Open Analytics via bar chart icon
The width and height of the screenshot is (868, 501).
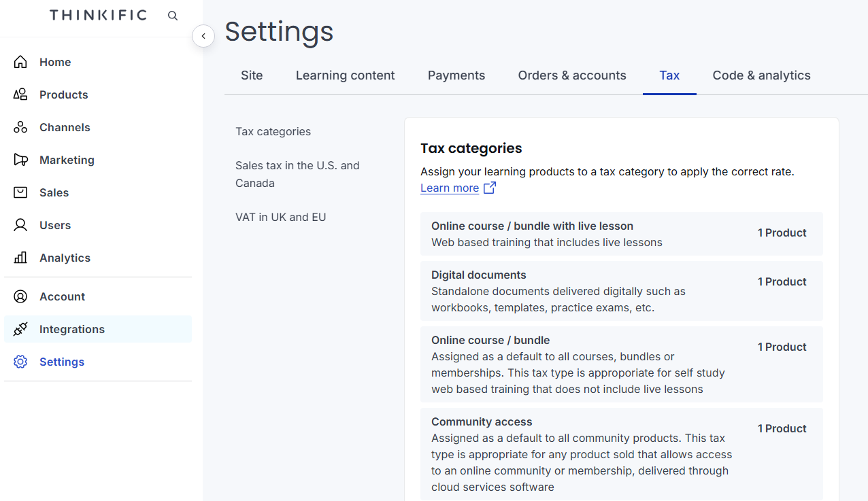pos(20,258)
